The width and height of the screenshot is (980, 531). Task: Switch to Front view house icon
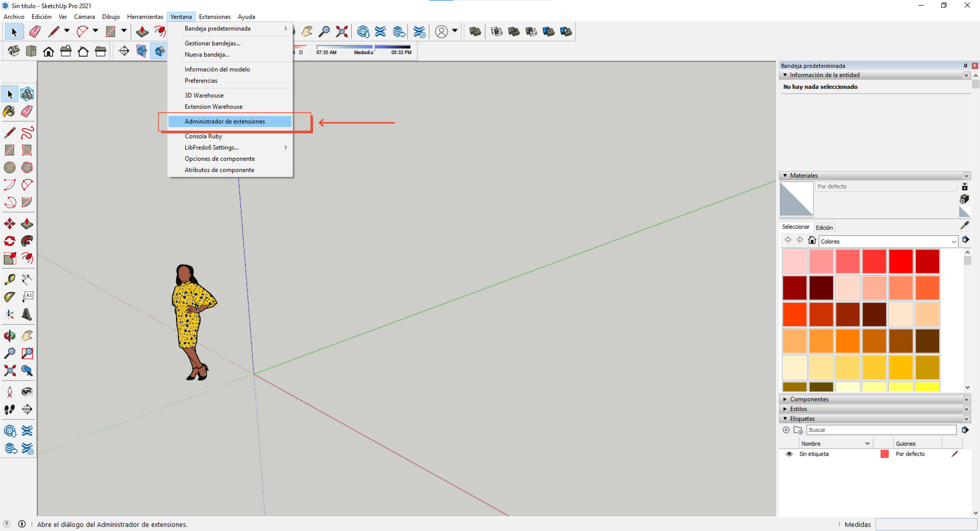pos(48,51)
